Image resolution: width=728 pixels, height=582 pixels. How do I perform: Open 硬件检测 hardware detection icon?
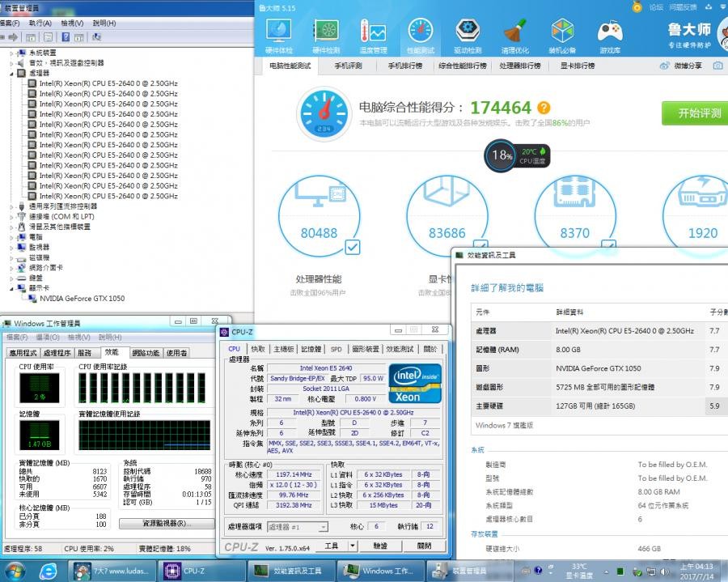[326, 36]
